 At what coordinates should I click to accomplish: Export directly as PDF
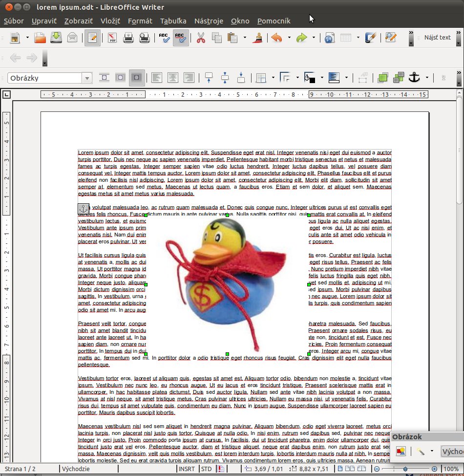pyautogui.click(x=112, y=38)
